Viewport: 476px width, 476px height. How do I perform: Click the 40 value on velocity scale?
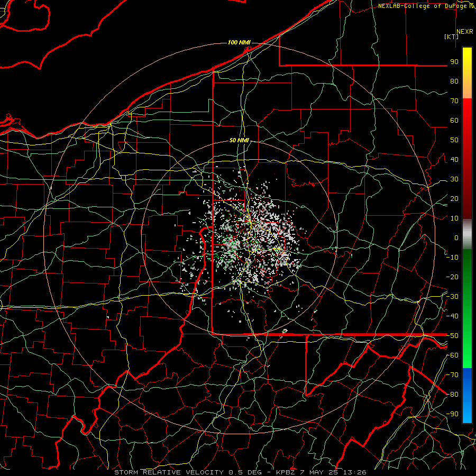pyautogui.click(x=454, y=159)
